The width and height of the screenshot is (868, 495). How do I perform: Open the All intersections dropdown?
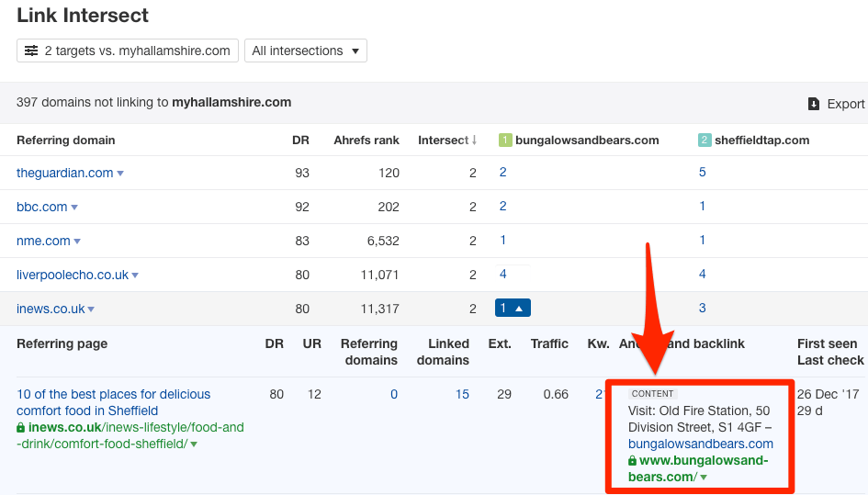pos(306,51)
